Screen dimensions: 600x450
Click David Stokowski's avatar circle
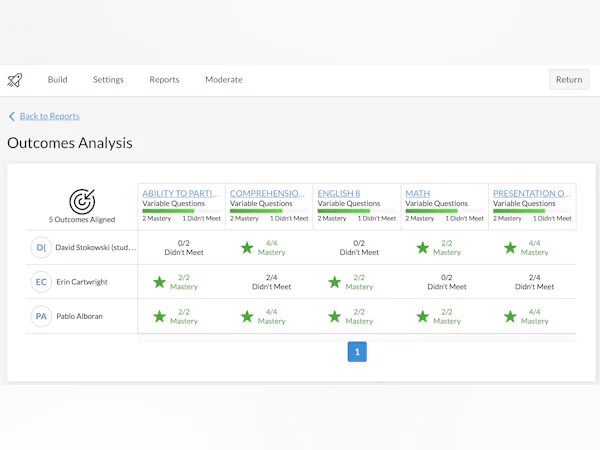pyautogui.click(x=41, y=248)
